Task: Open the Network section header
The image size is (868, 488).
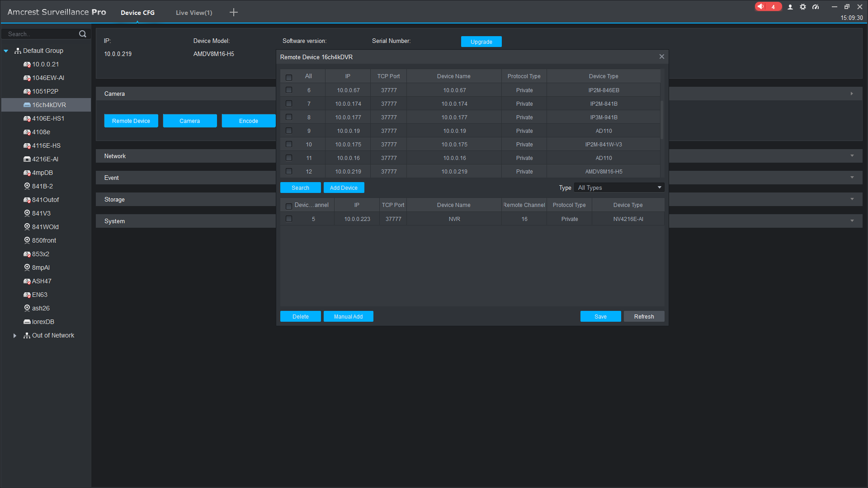Action: [x=186, y=156]
